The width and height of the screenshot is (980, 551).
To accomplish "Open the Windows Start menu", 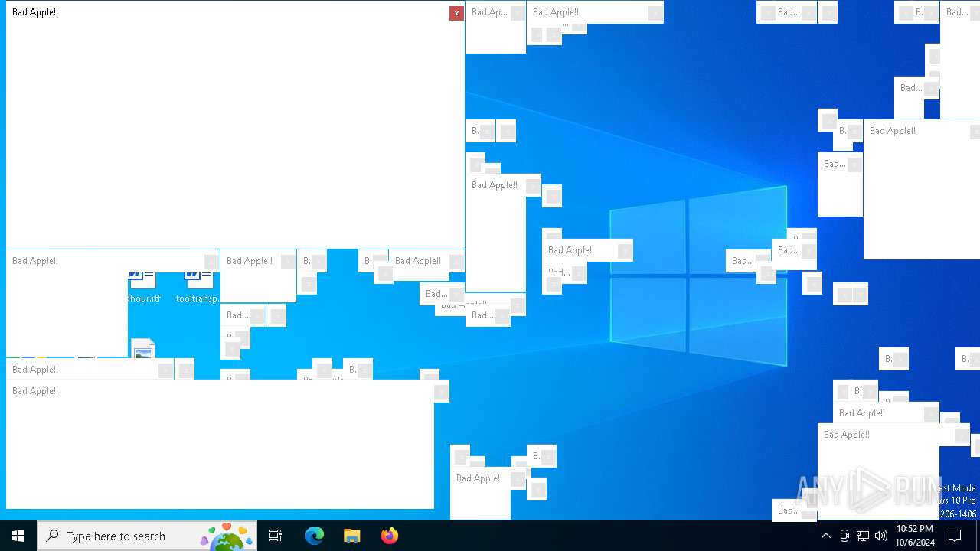I will [18, 536].
